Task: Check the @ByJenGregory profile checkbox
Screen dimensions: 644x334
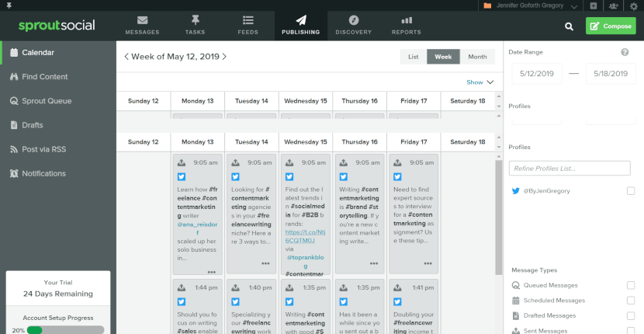Action: click(631, 191)
